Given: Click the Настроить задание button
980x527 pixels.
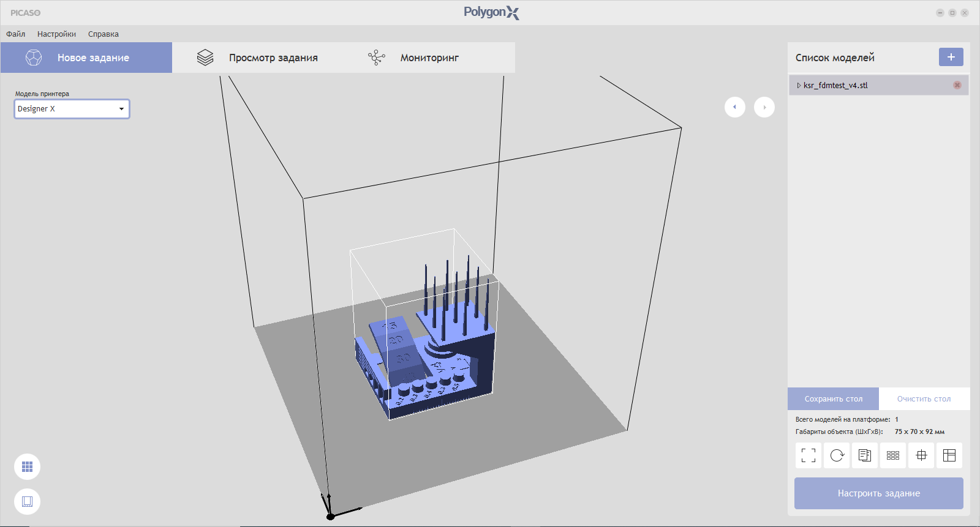Looking at the screenshot, I should [879, 493].
